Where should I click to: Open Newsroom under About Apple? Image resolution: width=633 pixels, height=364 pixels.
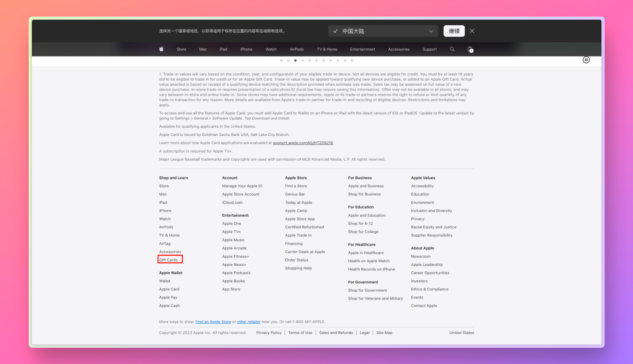(421, 256)
